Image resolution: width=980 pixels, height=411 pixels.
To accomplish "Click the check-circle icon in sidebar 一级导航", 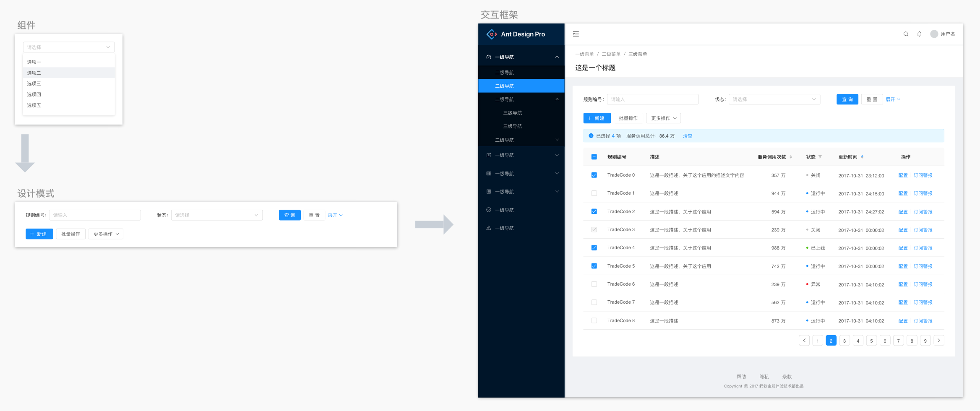I will [x=489, y=210].
